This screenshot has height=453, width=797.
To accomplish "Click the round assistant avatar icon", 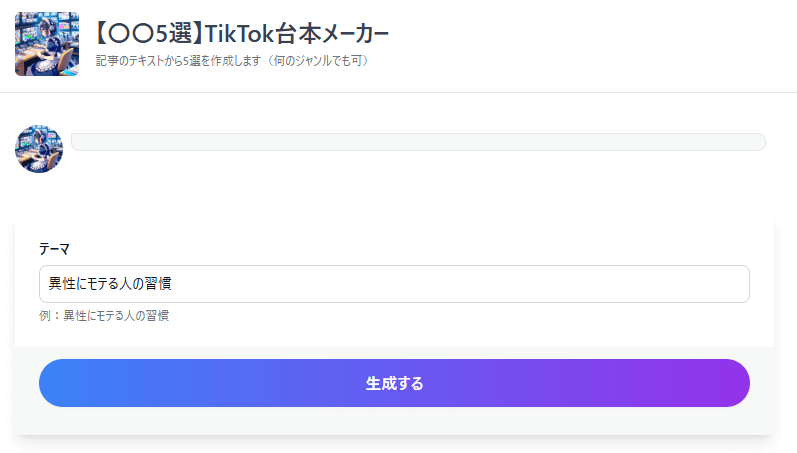I will point(39,149).
